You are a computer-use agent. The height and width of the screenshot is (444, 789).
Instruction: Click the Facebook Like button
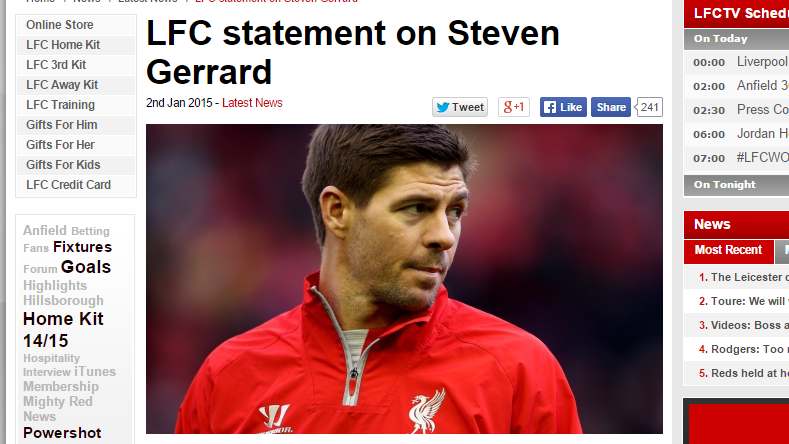[563, 107]
